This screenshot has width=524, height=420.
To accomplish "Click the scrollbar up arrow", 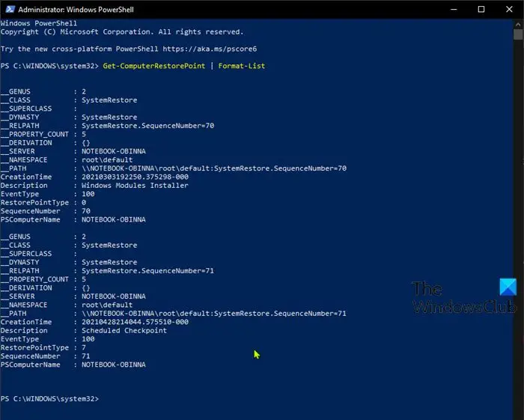I will (518, 25).
